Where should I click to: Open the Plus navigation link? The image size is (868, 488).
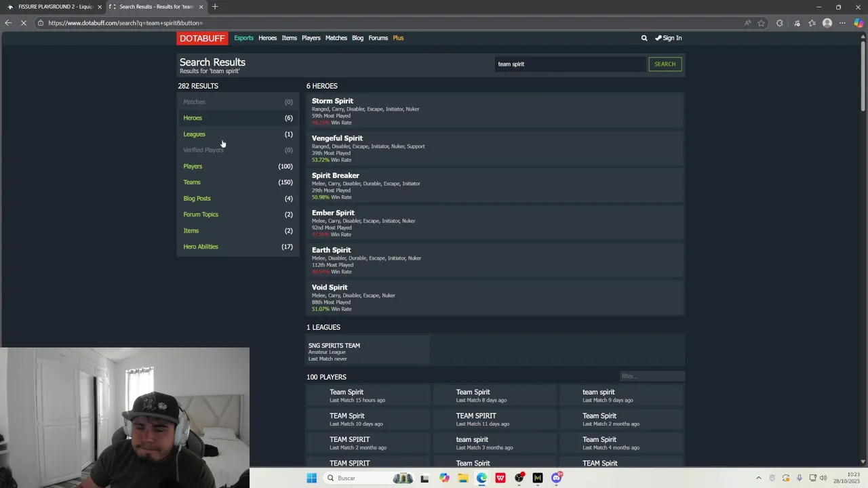(x=398, y=38)
